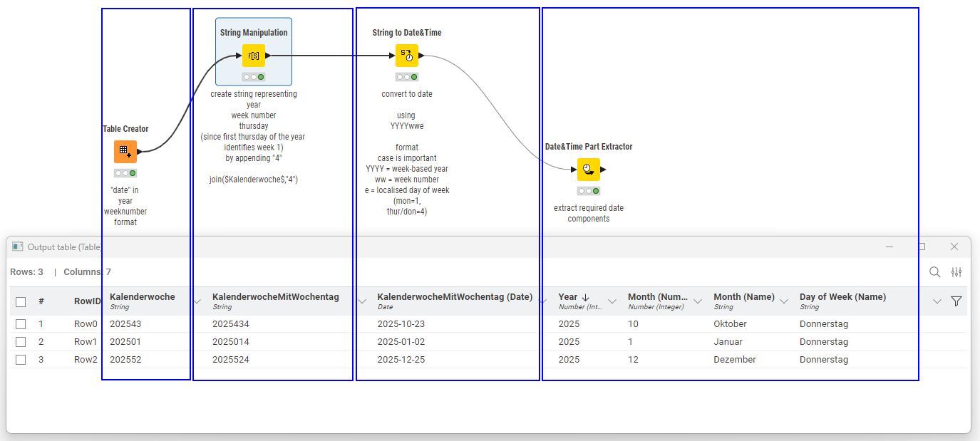Maximize the Output table window
980x441 pixels.
(922, 247)
